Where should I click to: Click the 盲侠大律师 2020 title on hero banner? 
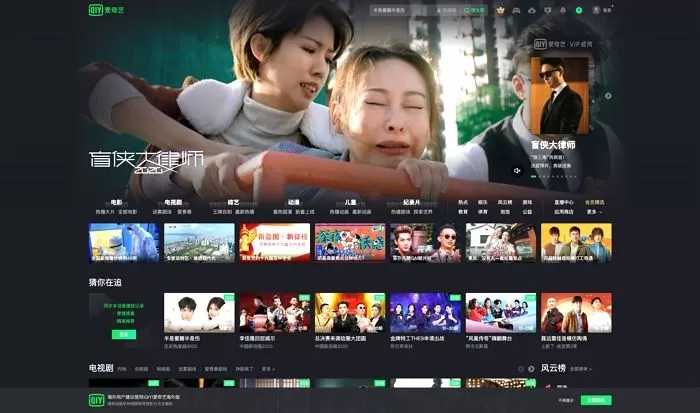coord(146,161)
